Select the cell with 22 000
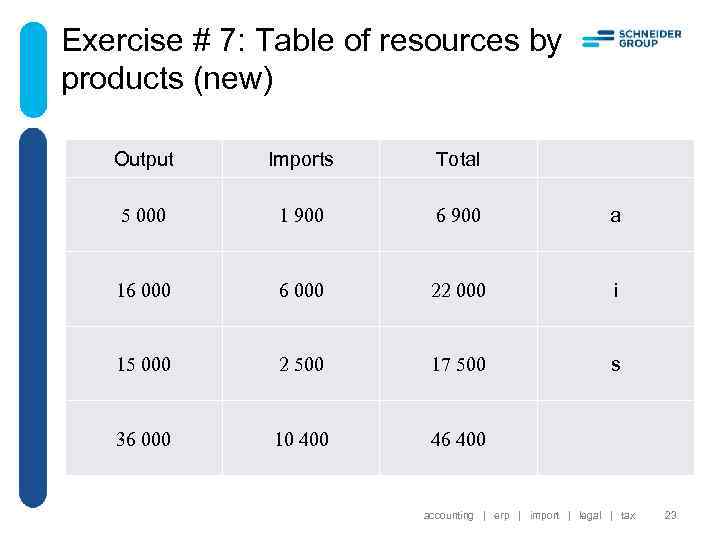 click(458, 290)
